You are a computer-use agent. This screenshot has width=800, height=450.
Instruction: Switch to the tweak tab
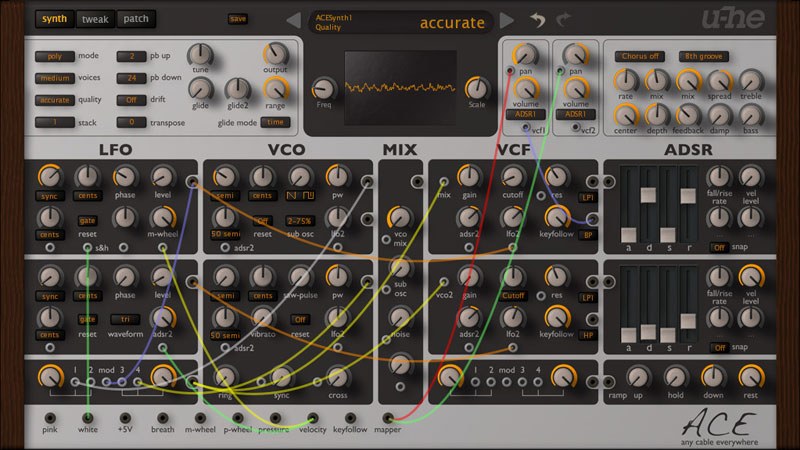(95, 19)
